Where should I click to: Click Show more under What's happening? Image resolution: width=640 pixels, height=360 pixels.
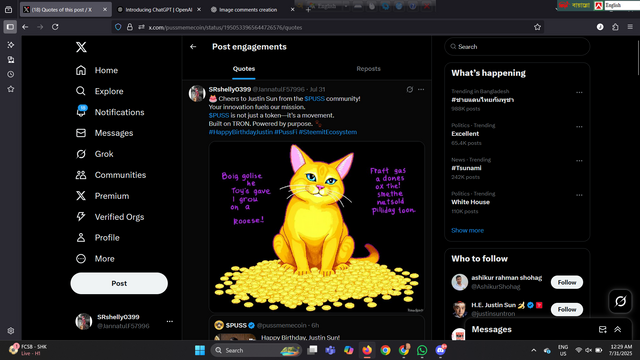click(x=467, y=231)
